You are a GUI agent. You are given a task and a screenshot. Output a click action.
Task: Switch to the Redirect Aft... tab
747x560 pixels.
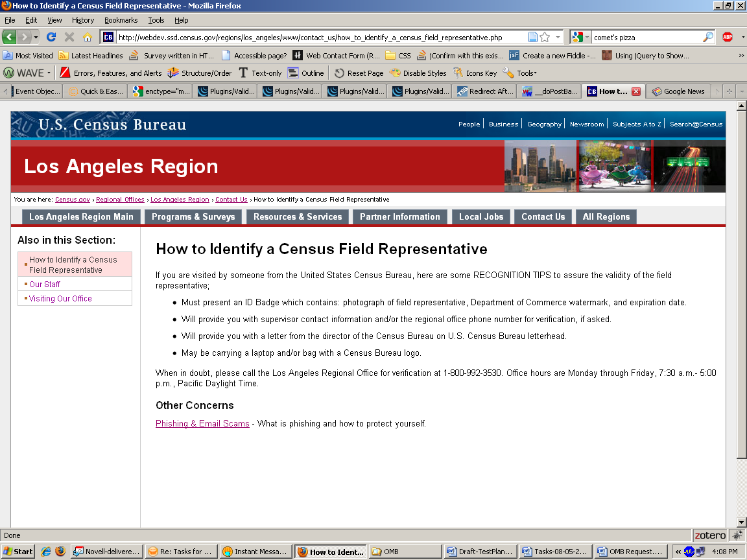coord(484,91)
